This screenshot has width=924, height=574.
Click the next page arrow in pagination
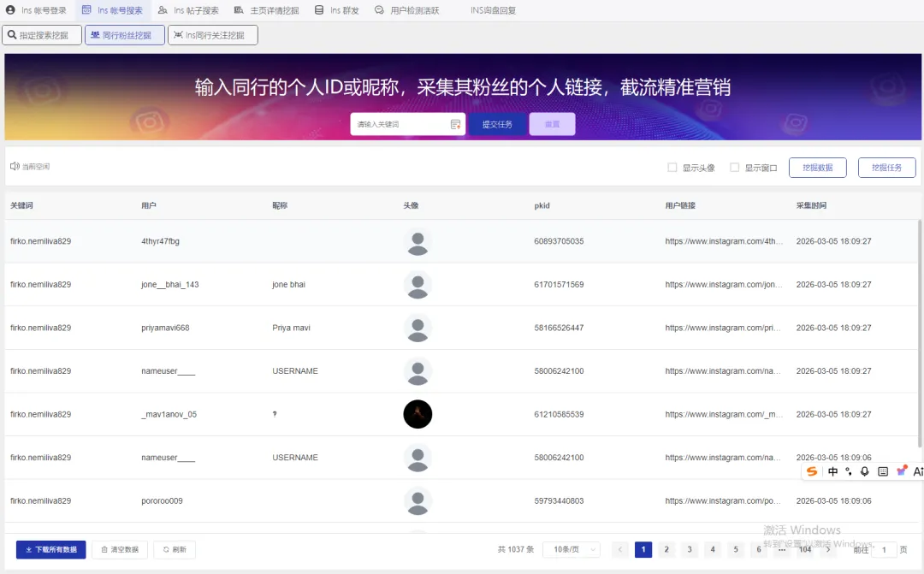[x=827, y=549]
